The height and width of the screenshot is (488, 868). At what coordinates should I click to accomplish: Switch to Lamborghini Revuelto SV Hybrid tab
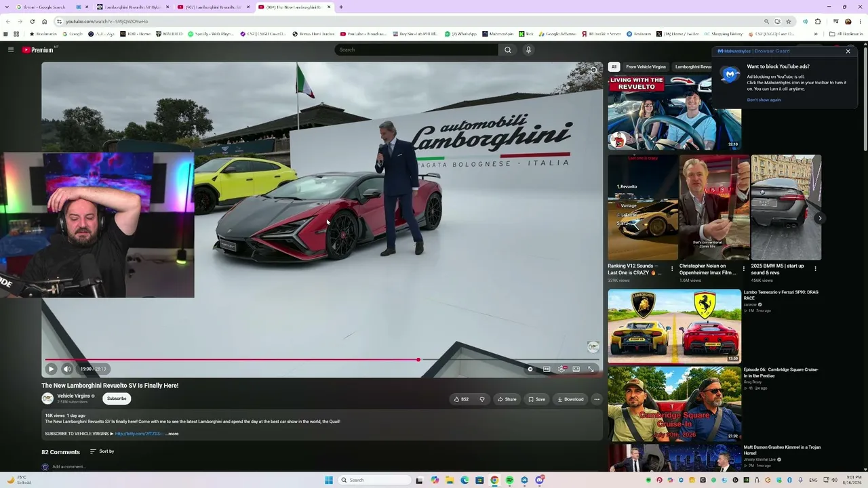[x=133, y=7]
